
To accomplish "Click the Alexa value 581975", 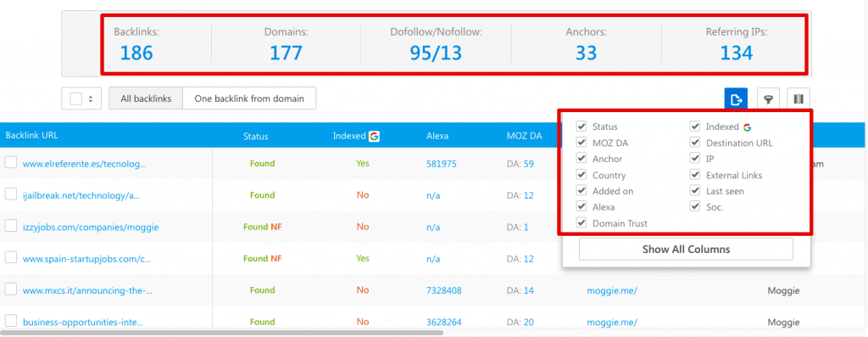I will pos(441,164).
